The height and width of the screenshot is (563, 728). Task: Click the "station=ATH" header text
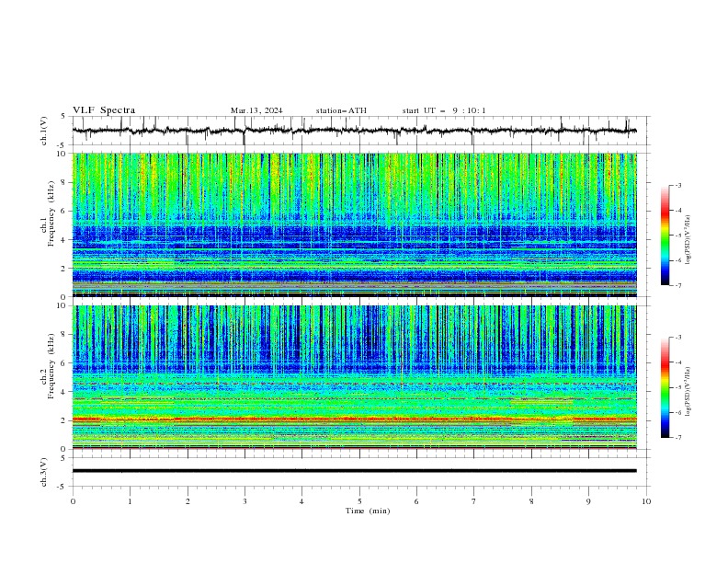tap(341, 110)
